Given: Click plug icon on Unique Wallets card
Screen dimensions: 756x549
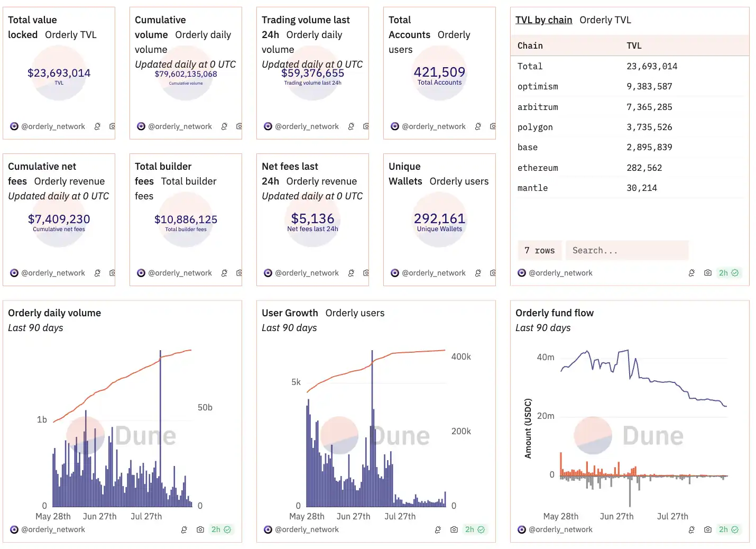Looking at the screenshot, I should (x=478, y=273).
